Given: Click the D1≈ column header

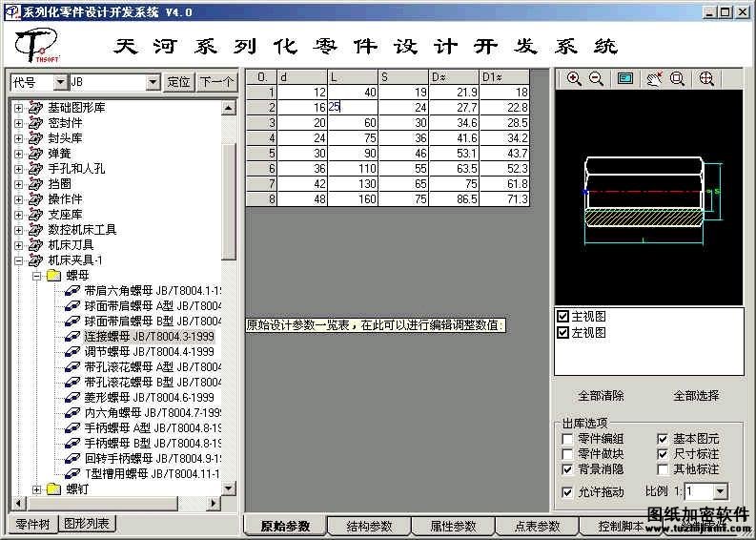Looking at the screenshot, I should pyautogui.click(x=504, y=77).
